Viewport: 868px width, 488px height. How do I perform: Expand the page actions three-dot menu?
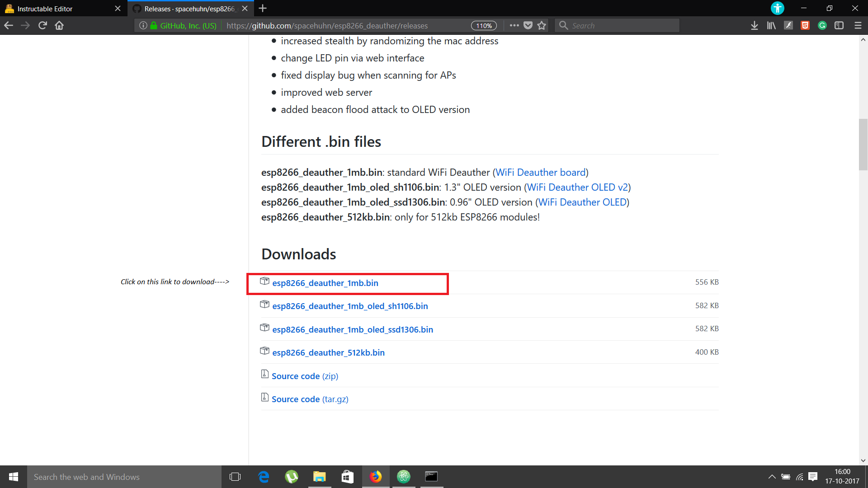tap(514, 26)
